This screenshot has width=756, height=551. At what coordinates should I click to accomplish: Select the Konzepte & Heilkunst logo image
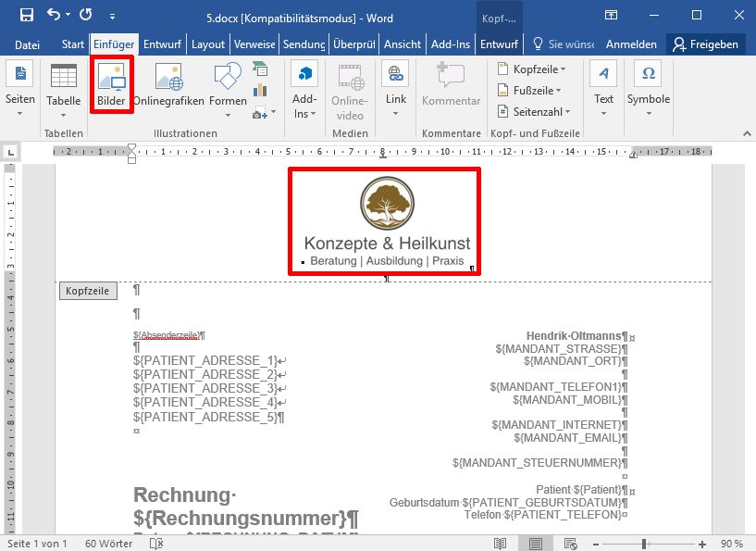(x=385, y=222)
